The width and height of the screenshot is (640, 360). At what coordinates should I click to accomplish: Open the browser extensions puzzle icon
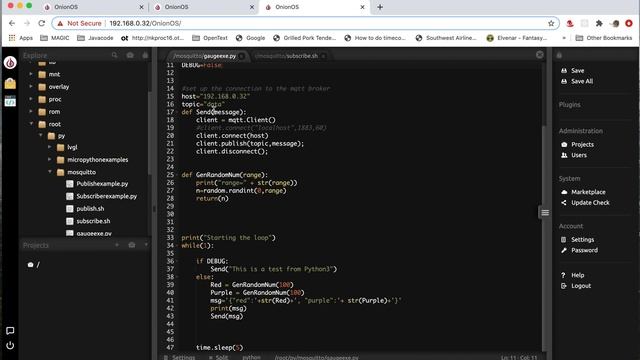(x=599, y=23)
